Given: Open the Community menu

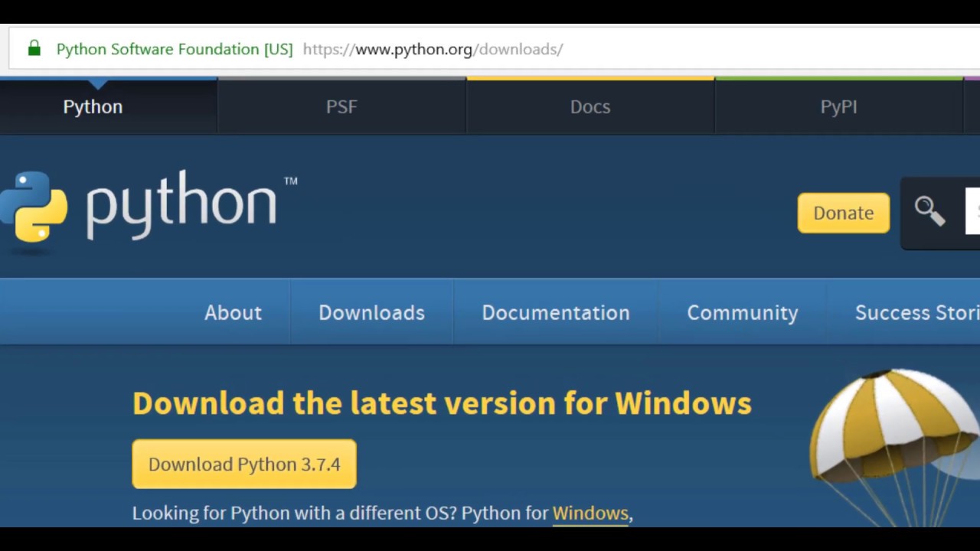Looking at the screenshot, I should pos(742,312).
